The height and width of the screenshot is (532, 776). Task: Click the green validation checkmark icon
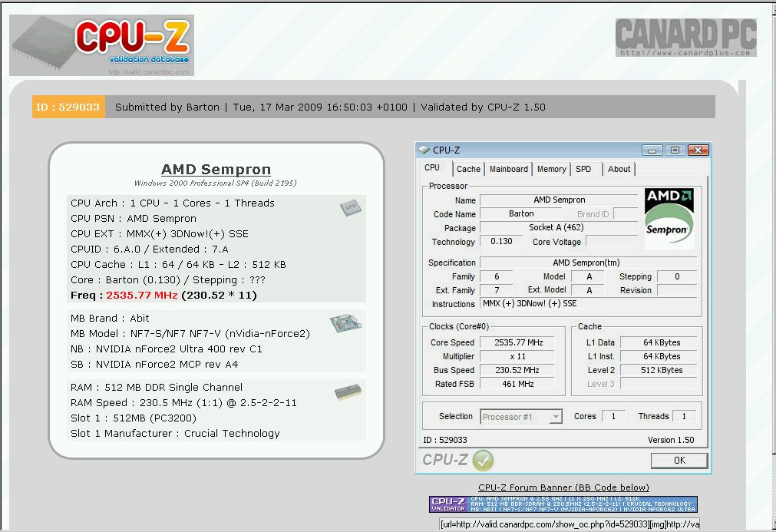483,461
